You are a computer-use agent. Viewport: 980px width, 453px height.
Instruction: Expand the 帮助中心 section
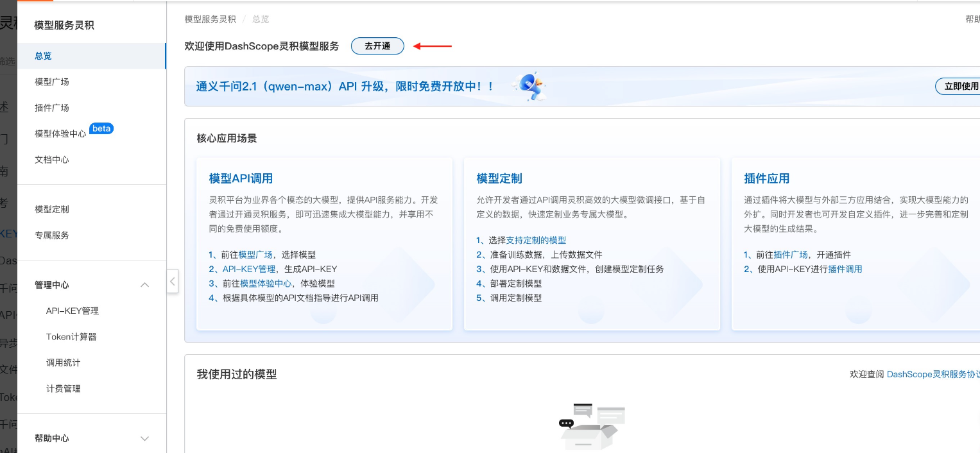[144, 438]
